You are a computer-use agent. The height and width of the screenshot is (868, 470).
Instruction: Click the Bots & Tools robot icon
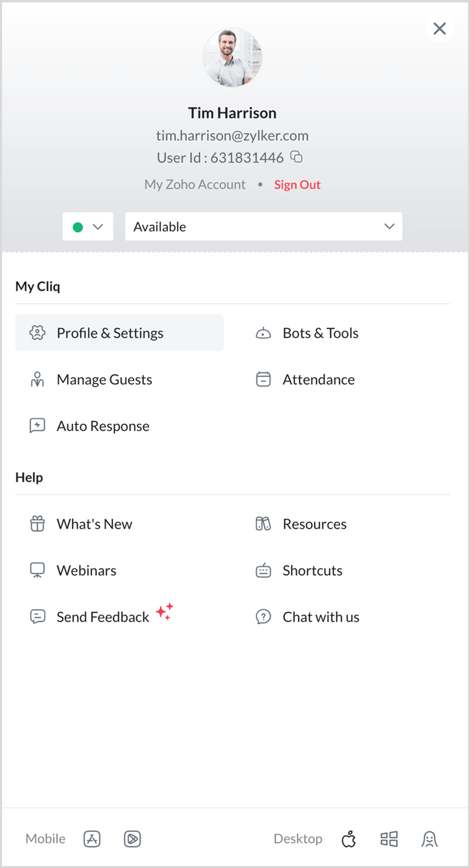(x=263, y=333)
